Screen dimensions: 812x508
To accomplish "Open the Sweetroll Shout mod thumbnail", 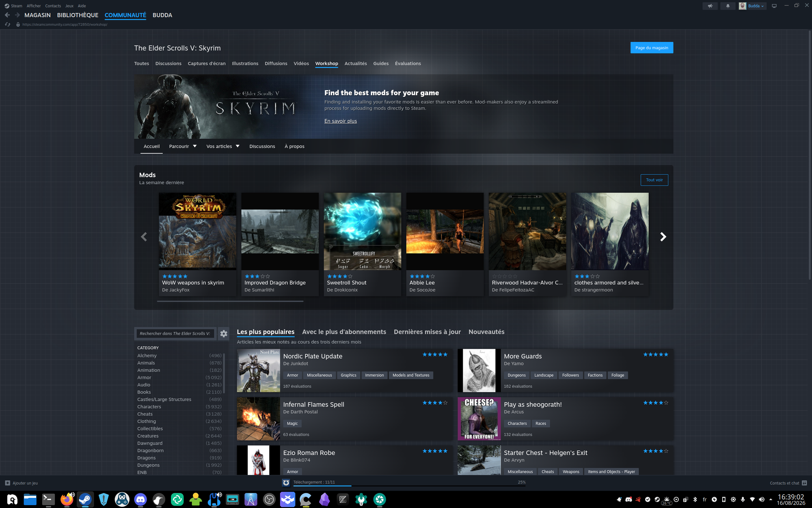I will click(362, 231).
